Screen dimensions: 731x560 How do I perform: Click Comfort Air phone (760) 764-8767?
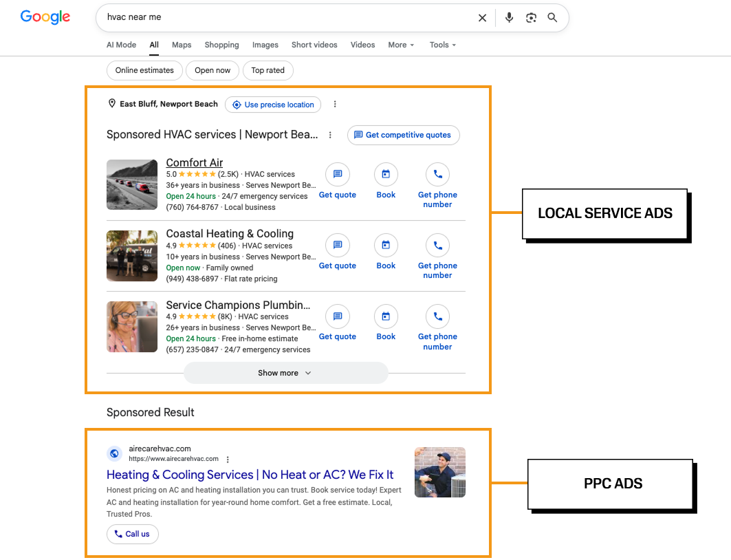pos(192,208)
